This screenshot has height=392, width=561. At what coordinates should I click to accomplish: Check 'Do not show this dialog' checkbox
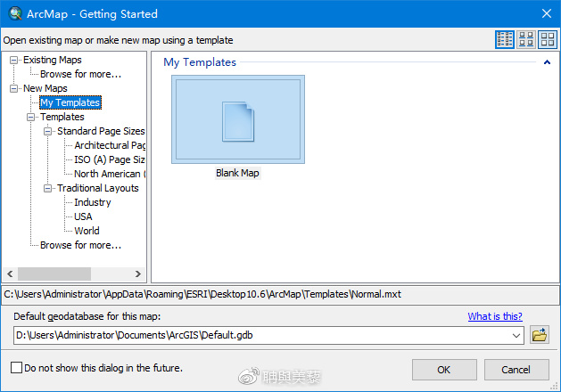[16, 367]
